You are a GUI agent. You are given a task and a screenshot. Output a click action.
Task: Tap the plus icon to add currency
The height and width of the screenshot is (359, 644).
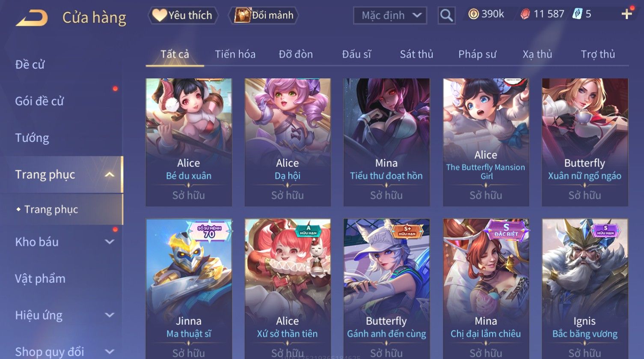627,14
